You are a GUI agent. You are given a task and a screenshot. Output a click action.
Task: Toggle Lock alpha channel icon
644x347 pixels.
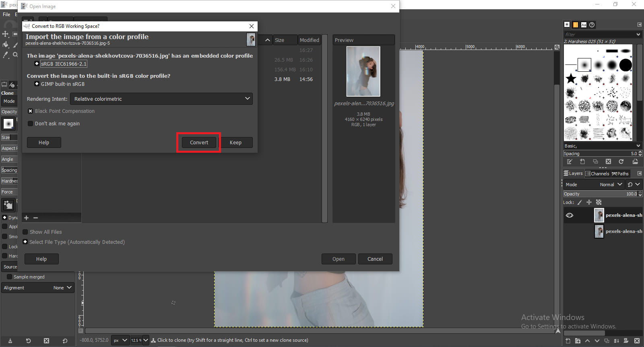click(x=599, y=202)
